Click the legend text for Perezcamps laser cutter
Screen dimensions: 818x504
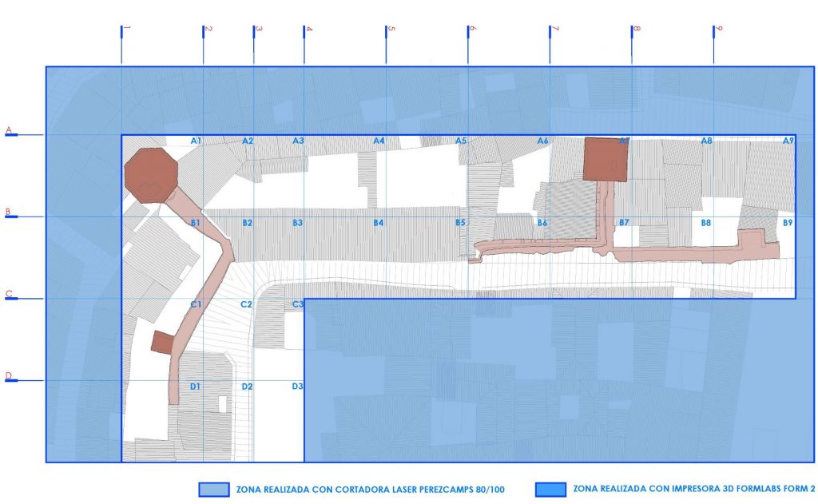tap(370, 490)
